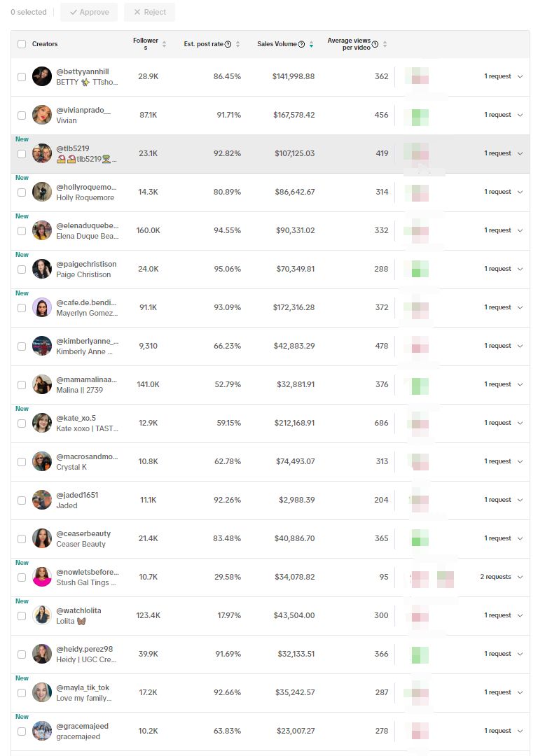Viewport: 538px width, 756px height.
Task: Click the Creators column header
Action: 45,44
